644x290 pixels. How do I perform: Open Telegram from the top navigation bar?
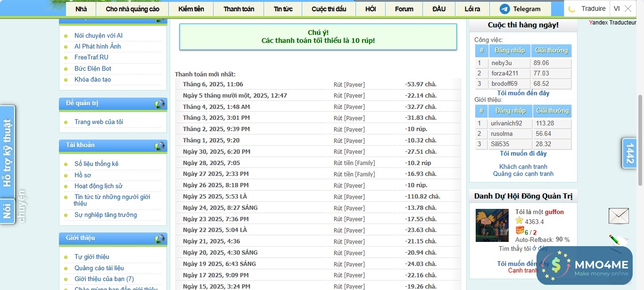[x=520, y=8]
